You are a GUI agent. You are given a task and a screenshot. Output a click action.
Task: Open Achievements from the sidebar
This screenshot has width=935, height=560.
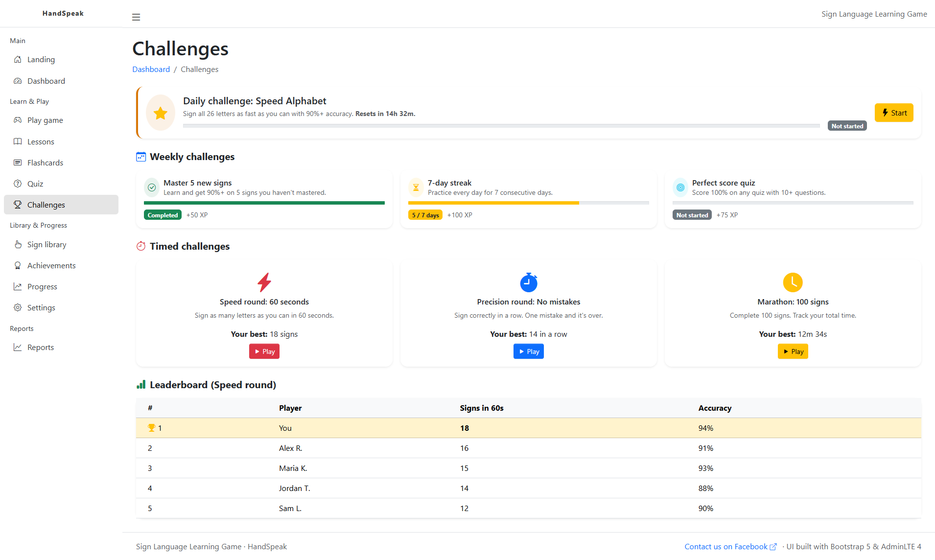pos(51,265)
